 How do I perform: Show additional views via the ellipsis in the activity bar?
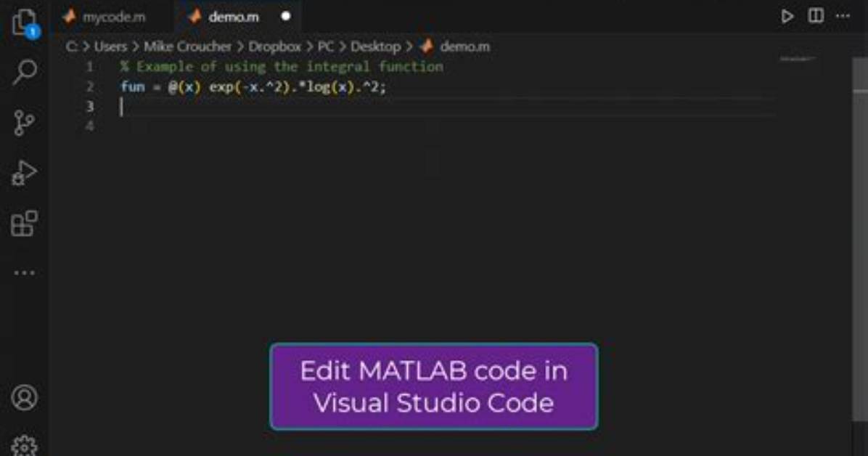25,272
